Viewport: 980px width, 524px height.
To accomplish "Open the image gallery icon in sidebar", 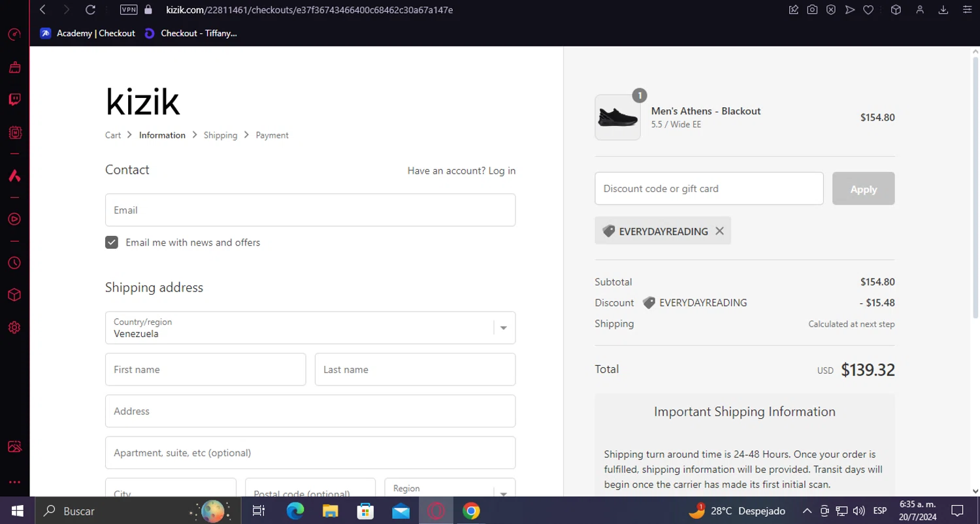I will [14, 447].
